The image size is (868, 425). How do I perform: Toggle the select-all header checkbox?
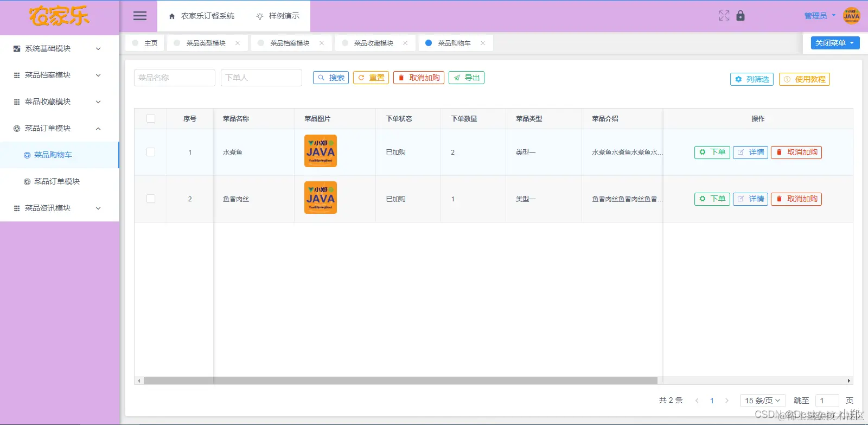coord(151,118)
